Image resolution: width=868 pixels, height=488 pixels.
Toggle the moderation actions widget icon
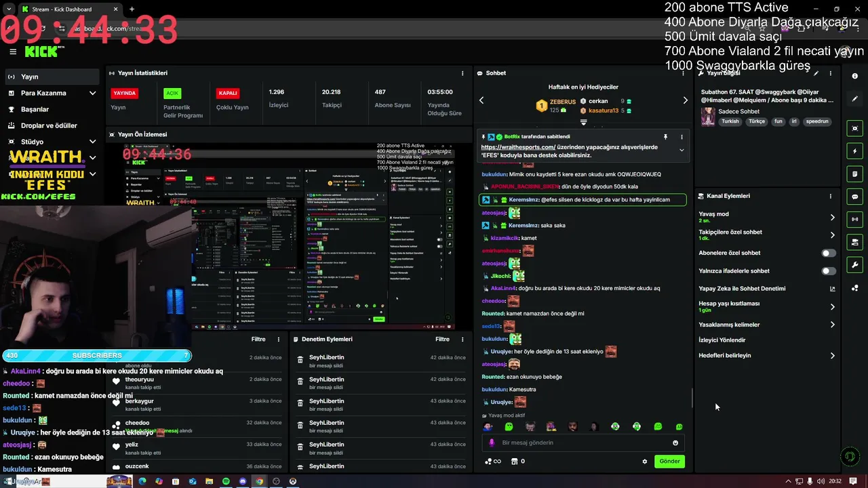pyautogui.click(x=855, y=242)
